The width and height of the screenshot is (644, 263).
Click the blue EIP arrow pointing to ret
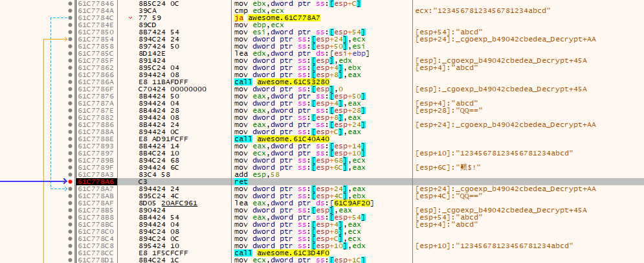(x=31, y=182)
